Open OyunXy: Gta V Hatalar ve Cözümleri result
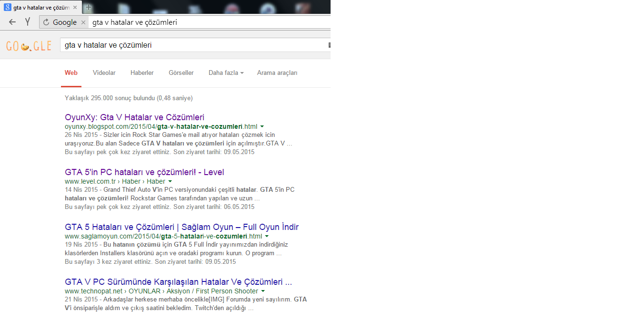The height and width of the screenshot is (312, 644). [134, 117]
